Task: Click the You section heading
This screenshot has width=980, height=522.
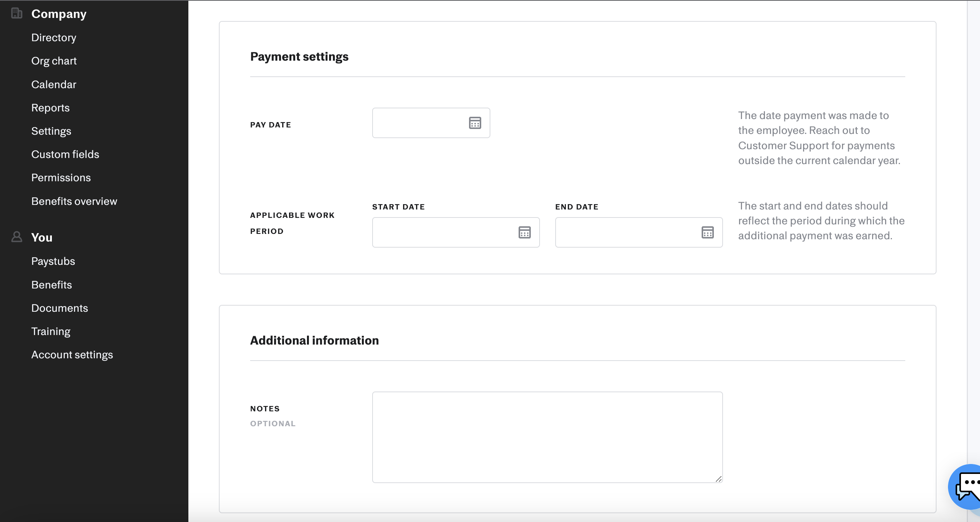Action: pos(42,237)
